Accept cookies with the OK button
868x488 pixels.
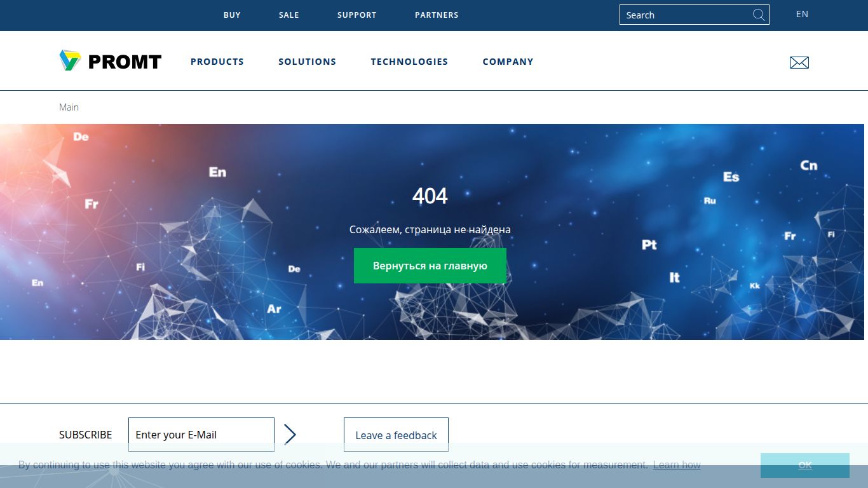[x=804, y=464]
